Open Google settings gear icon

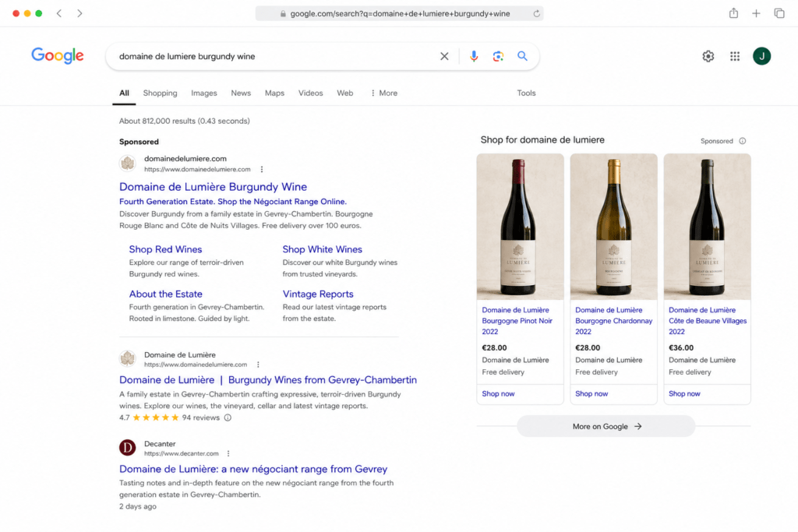pyautogui.click(x=708, y=56)
